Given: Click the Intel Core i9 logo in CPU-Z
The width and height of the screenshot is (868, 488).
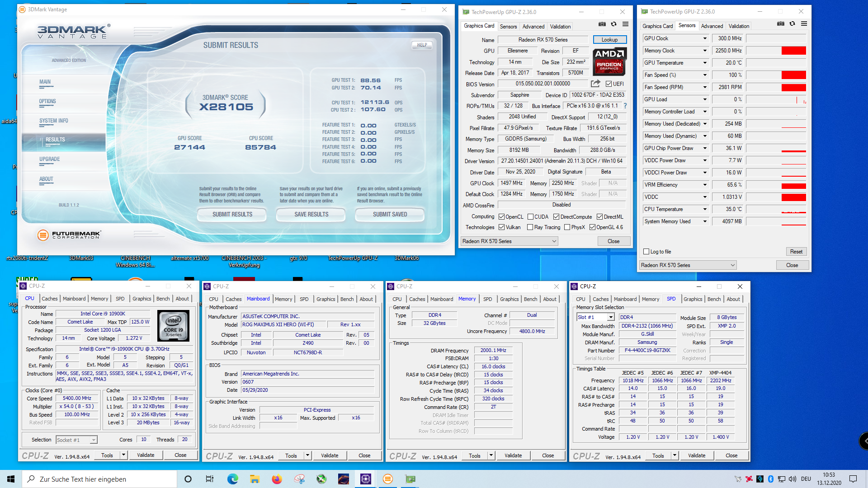Looking at the screenshot, I should click(x=174, y=325).
